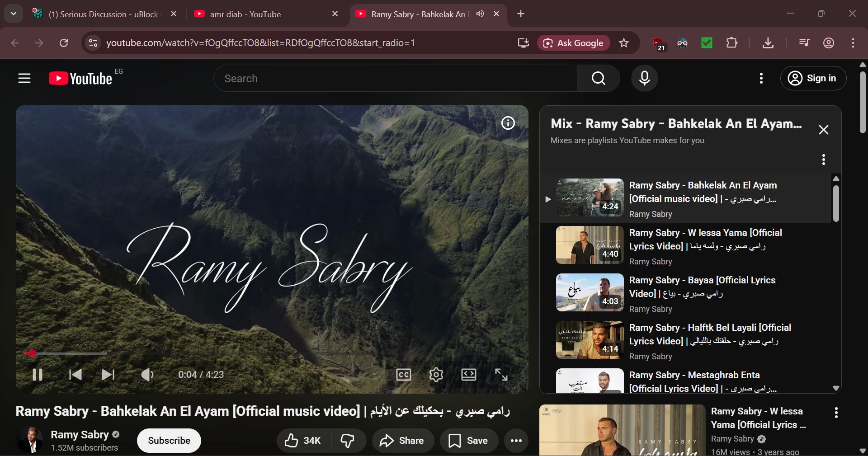The height and width of the screenshot is (456, 868).
Task: Share this video
Action: coord(402,441)
